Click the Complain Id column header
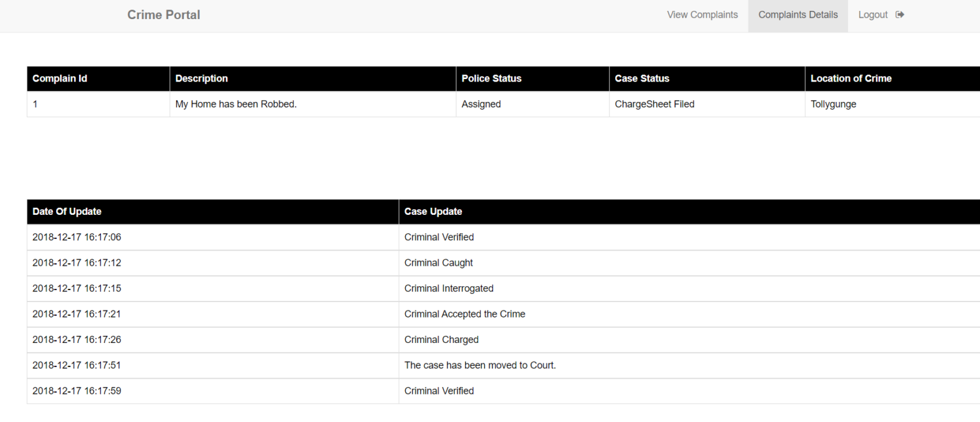The image size is (980, 422). 60,78
